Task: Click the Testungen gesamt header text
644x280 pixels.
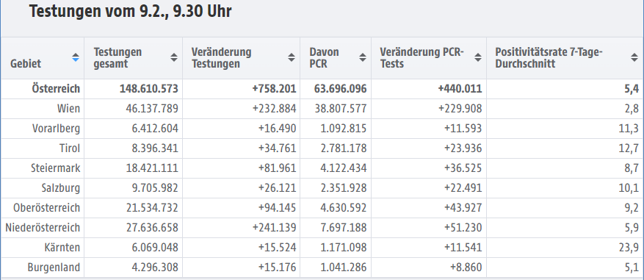Action: [117, 58]
